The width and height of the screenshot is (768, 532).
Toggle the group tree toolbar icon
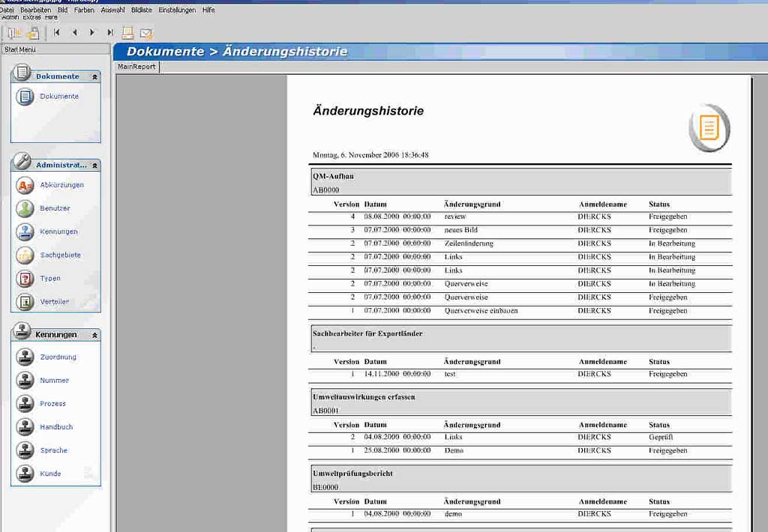click(14, 33)
